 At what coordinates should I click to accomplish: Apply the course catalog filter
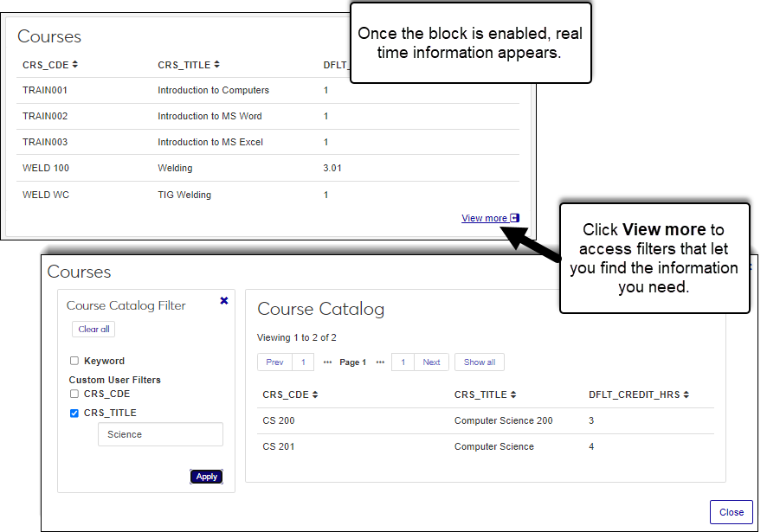[206, 477]
